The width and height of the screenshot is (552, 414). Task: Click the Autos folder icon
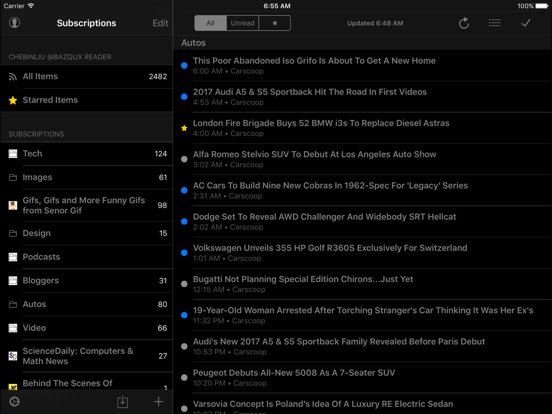coord(13,305)
